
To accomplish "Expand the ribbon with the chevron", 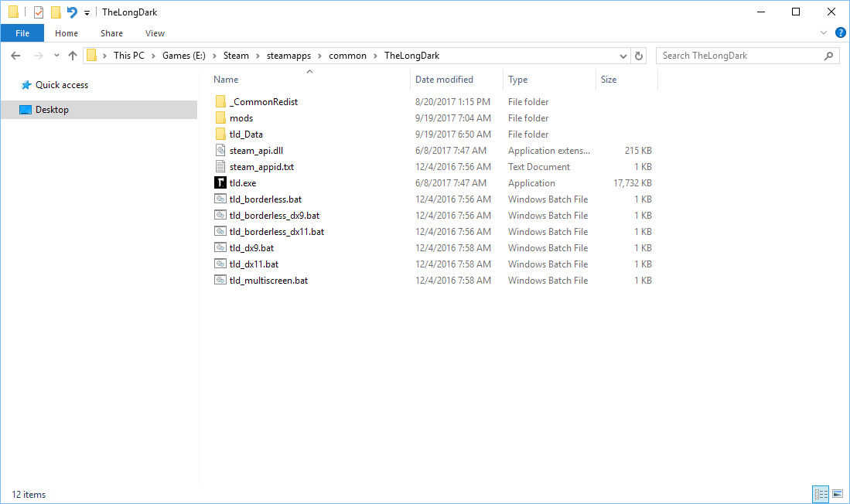I will tap(824, 32).
